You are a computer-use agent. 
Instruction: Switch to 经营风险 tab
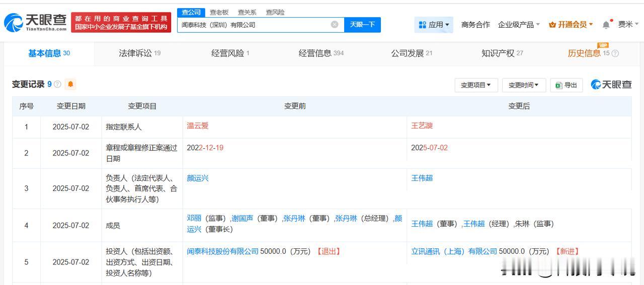(230, 53)
